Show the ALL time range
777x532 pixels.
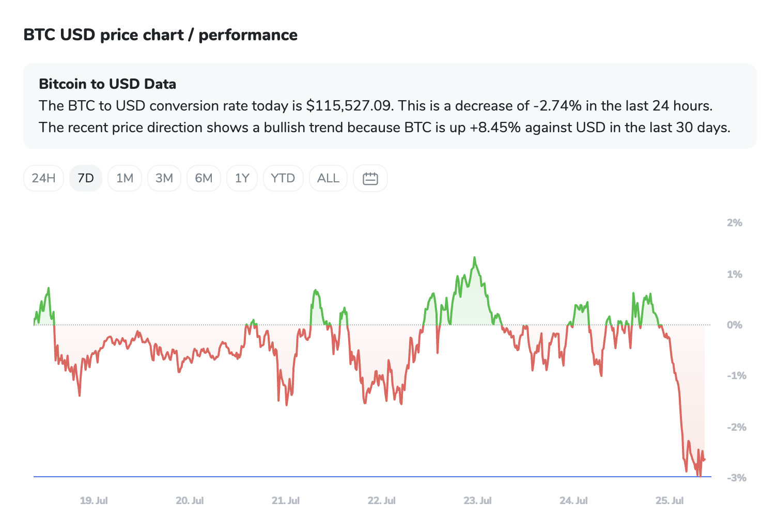tap(329, 178)
